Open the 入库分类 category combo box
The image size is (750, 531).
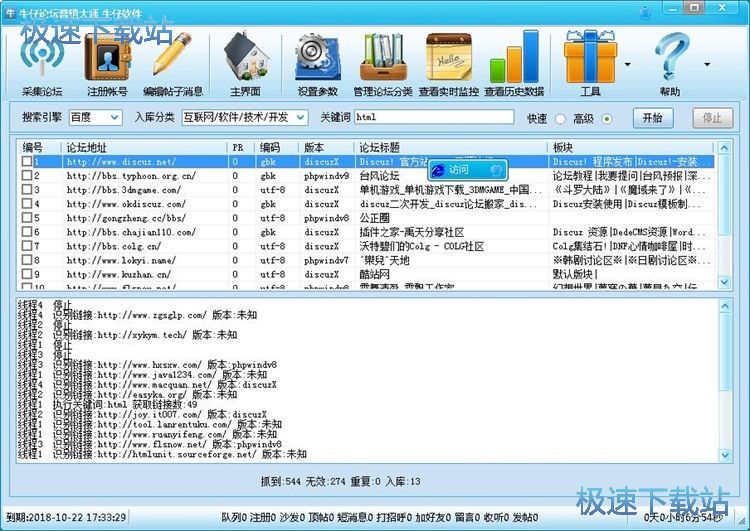pyautogui.click(x=244, y=117)
